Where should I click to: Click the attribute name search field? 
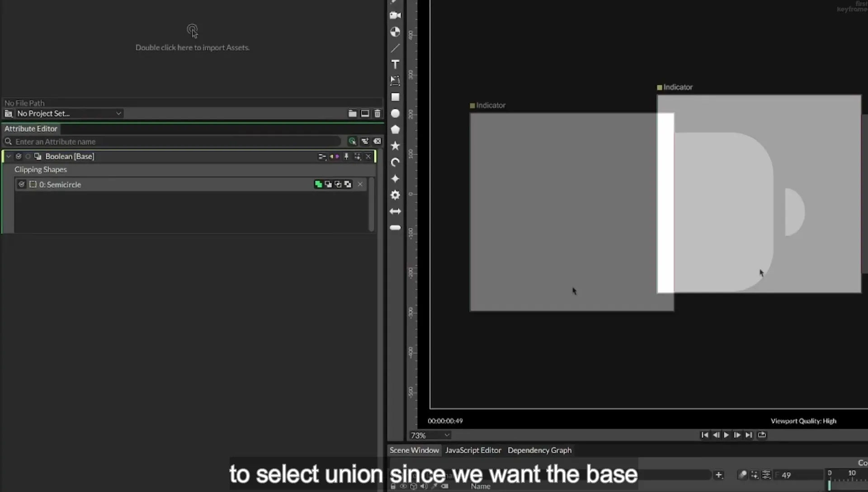coord(176,142)
